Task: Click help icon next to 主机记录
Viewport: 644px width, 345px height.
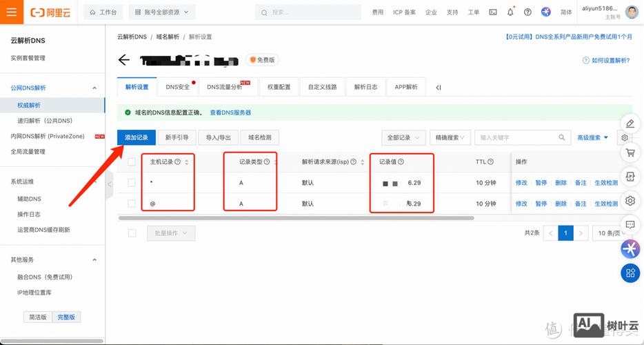Action: (x=177, y=161)
